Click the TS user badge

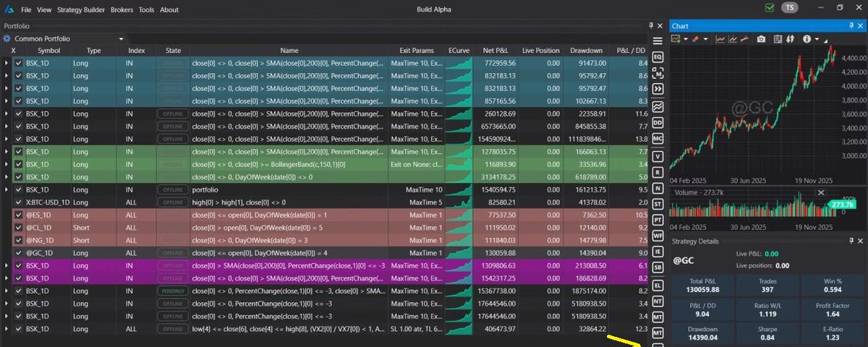click(x=790, y=8)
